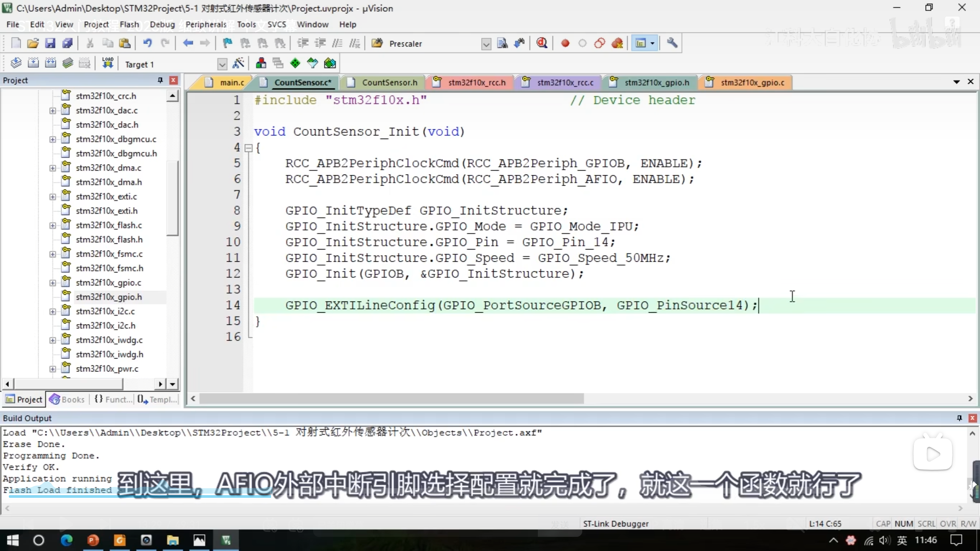The width and height of the screenshot is (980, 551).
Task: Open Target 1 dropdown arrow
Action: (x=222, y=64)
